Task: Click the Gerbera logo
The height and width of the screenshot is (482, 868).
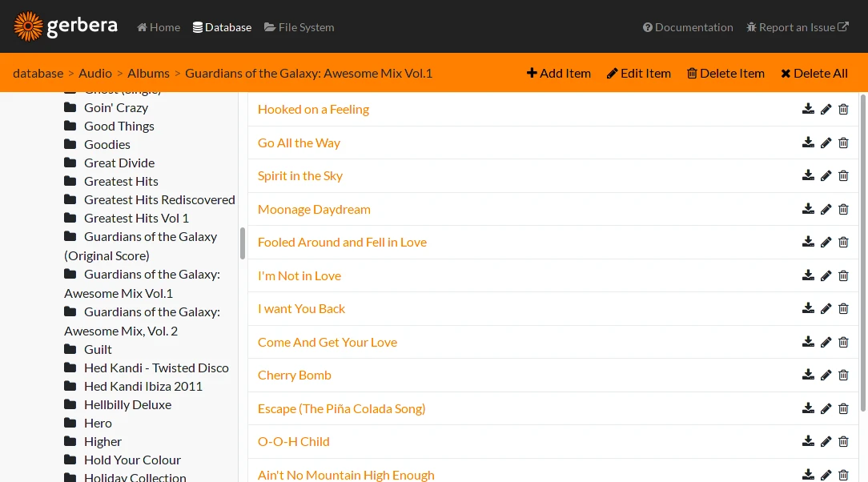Action: pos(66,26)
